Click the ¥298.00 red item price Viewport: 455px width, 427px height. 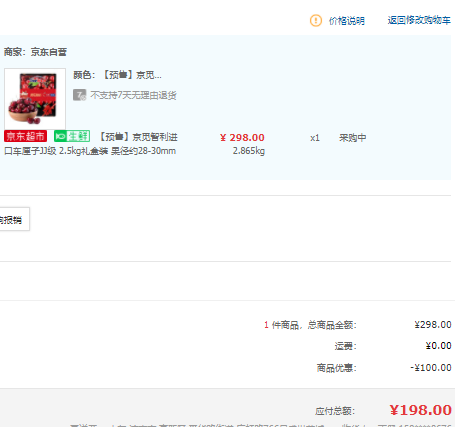point(242,137)
